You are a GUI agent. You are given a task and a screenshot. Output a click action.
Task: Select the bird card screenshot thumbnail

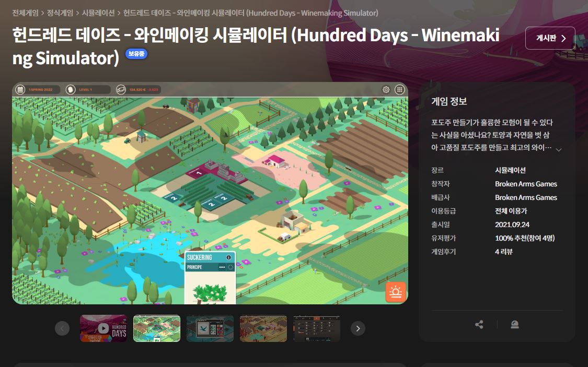tap(210, 328)
